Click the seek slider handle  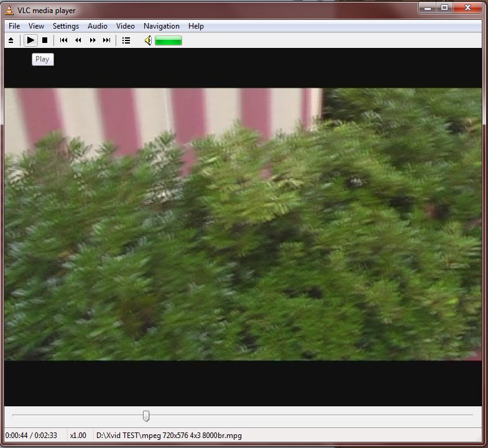(x=146, y=416)
